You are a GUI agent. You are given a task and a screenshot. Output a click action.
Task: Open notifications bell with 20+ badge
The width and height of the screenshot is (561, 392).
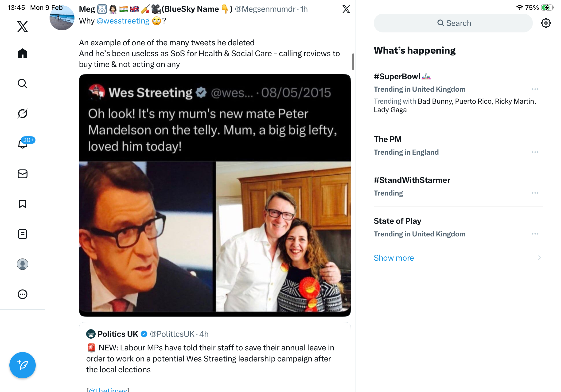coord(23,144)
